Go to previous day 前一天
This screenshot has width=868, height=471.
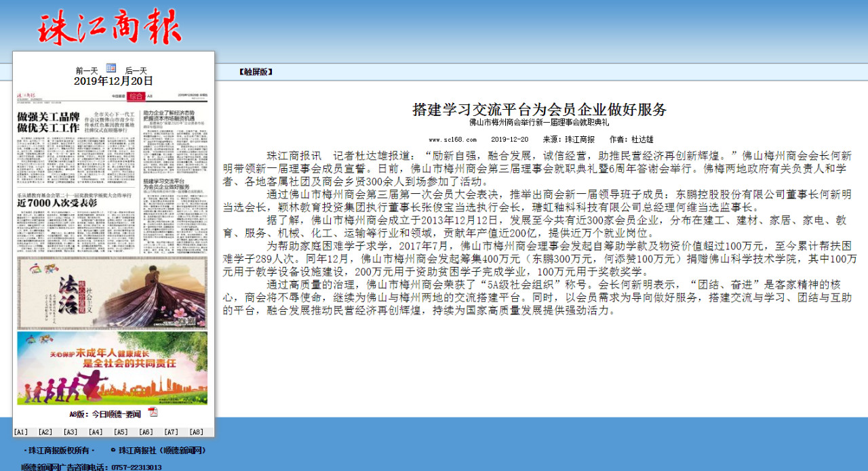click(x=87, y=70)
